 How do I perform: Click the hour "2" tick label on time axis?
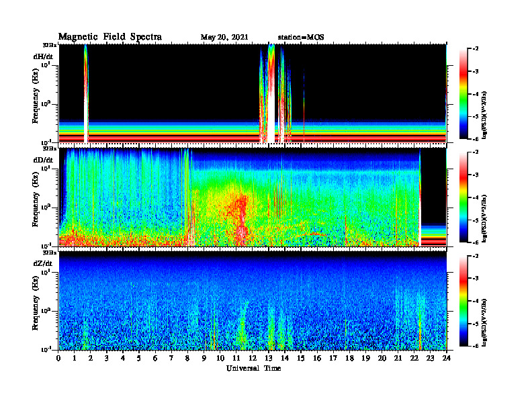pyautogui.click(x=91, y=358)
